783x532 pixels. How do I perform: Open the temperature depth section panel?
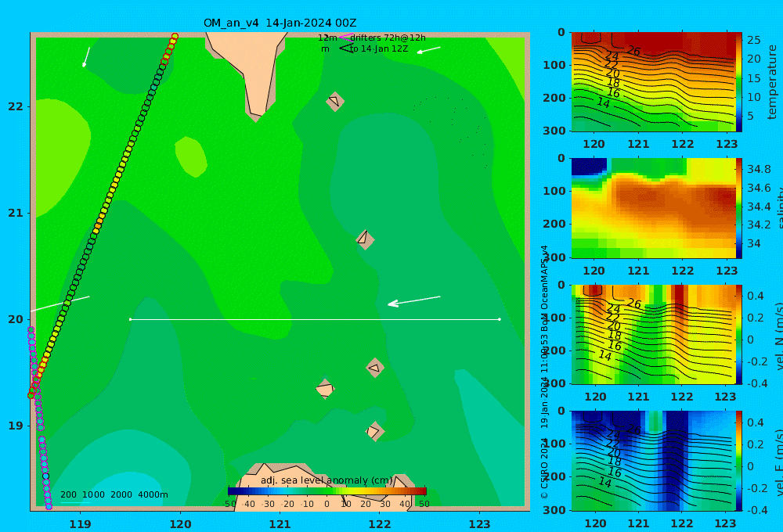[653, 82]
